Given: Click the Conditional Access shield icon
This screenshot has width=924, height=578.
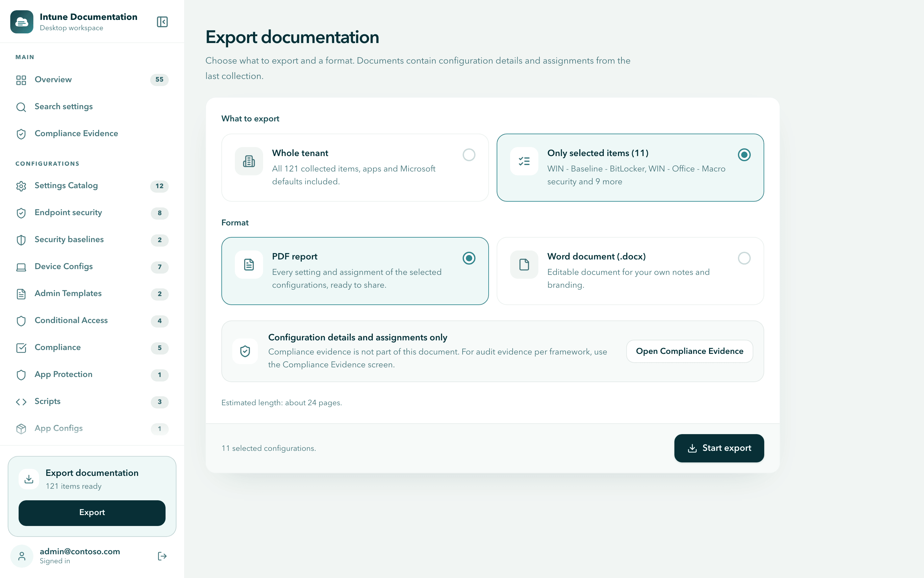Looking at the screenshot, I should click(x=21, y=321).
